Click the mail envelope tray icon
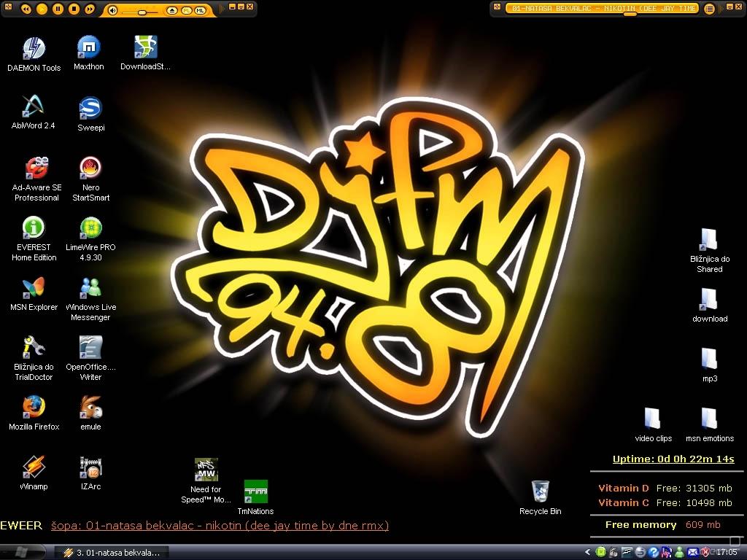Image resolution: width=747 pixels, height=560 pixels. [x=693, y=553]
